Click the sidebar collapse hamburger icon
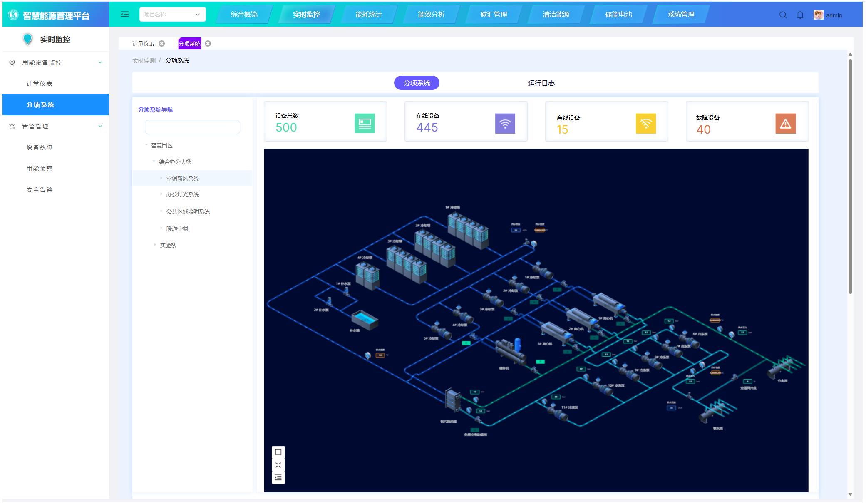 click(x=124, y=15)
